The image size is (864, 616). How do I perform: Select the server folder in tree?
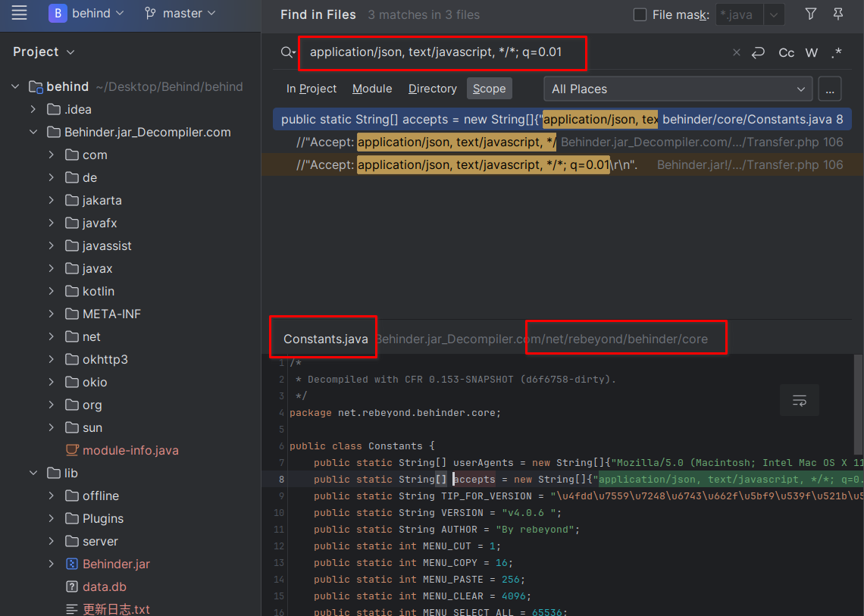pyautogui.click(x=100, y=541)
